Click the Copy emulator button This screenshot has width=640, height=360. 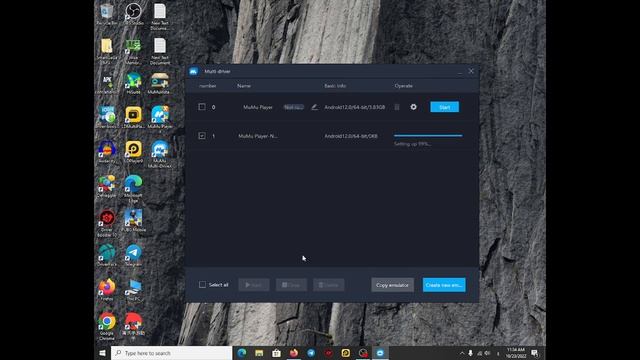(x=392, y=285)
